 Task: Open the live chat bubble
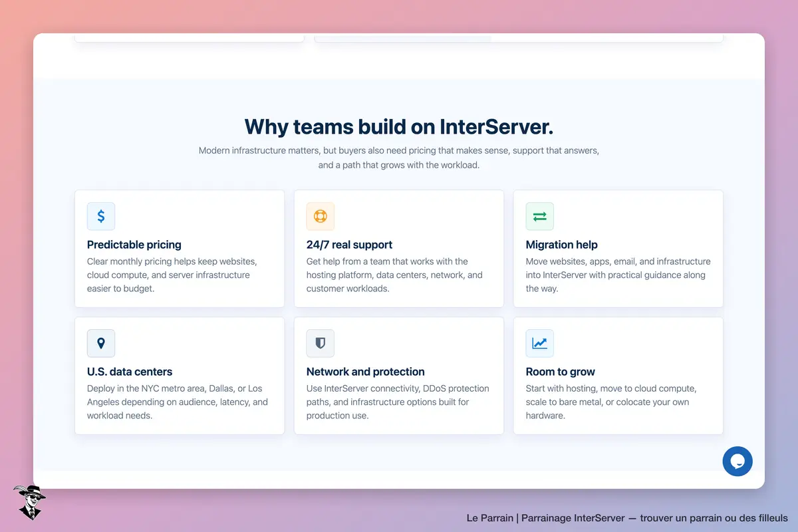pos(737,461)
